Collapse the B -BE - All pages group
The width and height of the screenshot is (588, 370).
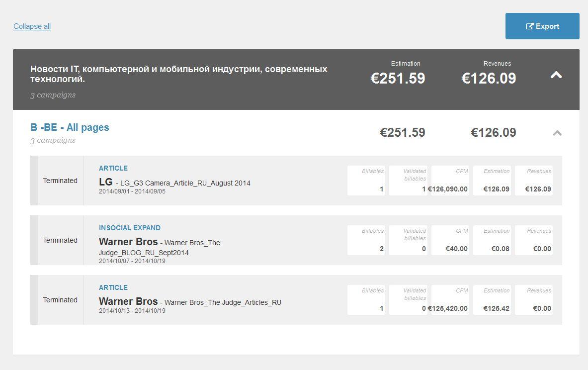pos(557,133)
